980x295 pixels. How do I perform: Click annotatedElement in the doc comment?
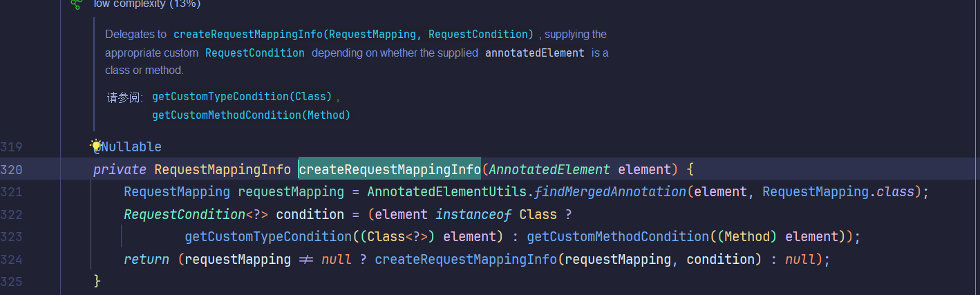[x=535, y=53]
